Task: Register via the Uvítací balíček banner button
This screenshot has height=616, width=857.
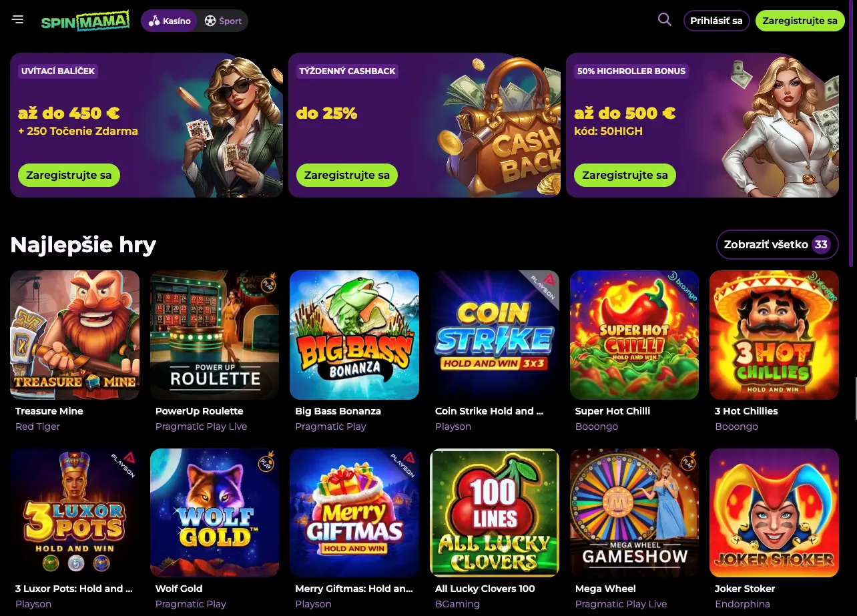Action: pos(69,175)
